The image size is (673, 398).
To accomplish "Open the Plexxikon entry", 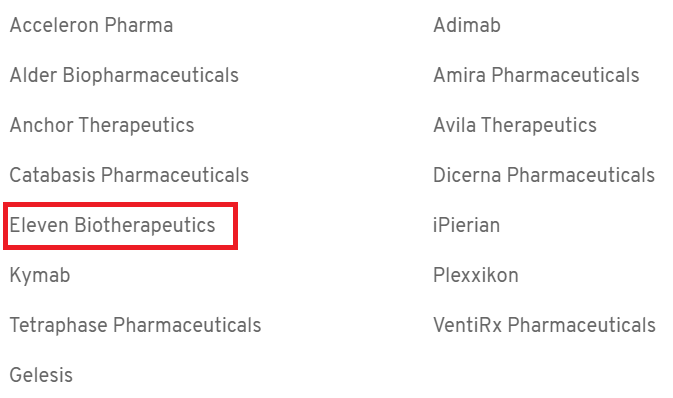I will (x=476, y=275).
